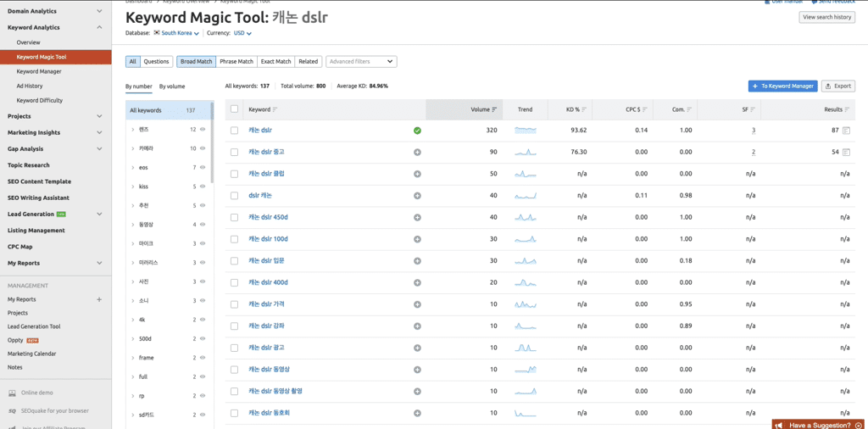Expand the Gap Analysis sidebar section
Screen dimensions: 868x429
pos(100,149)
